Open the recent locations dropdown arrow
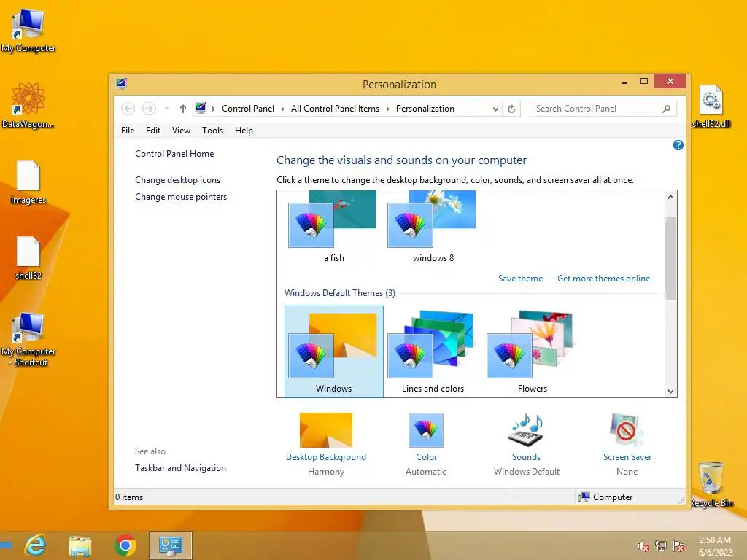The width and height of the screenshot is (747, 560). (x=166, y=109)
